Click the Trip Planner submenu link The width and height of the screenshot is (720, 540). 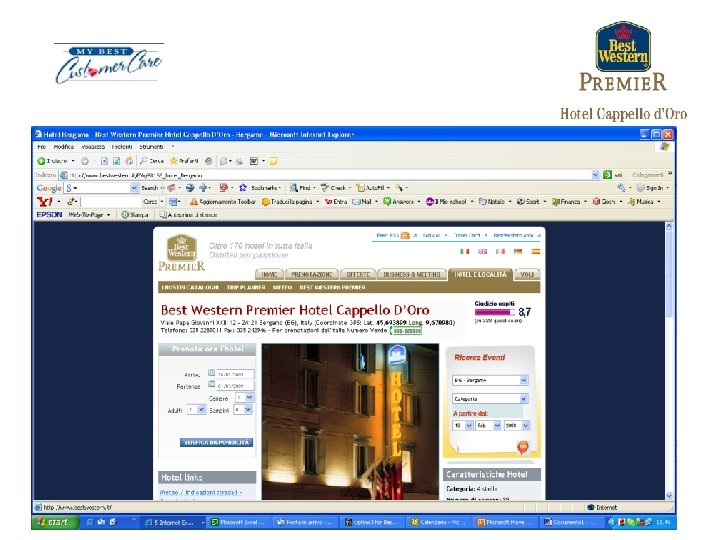point(246,287)
